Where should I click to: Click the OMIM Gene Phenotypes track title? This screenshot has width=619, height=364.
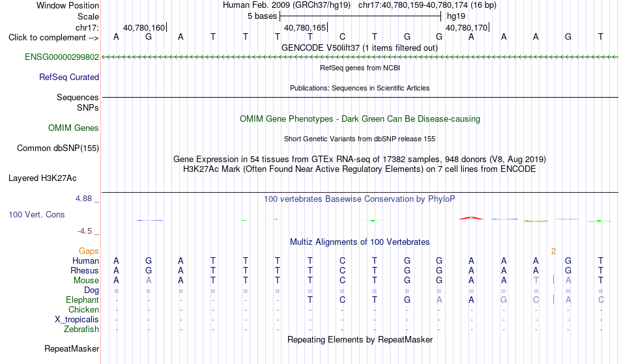[360, 119]
